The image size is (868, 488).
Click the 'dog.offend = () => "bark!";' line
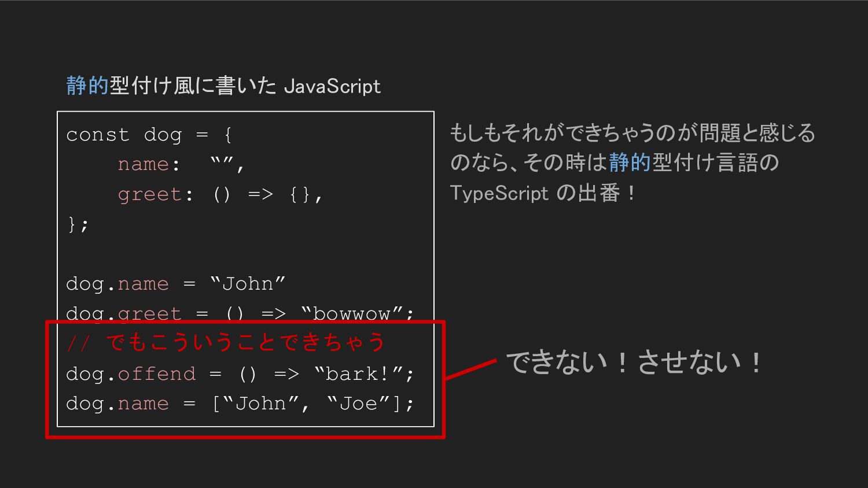[240, 374]
